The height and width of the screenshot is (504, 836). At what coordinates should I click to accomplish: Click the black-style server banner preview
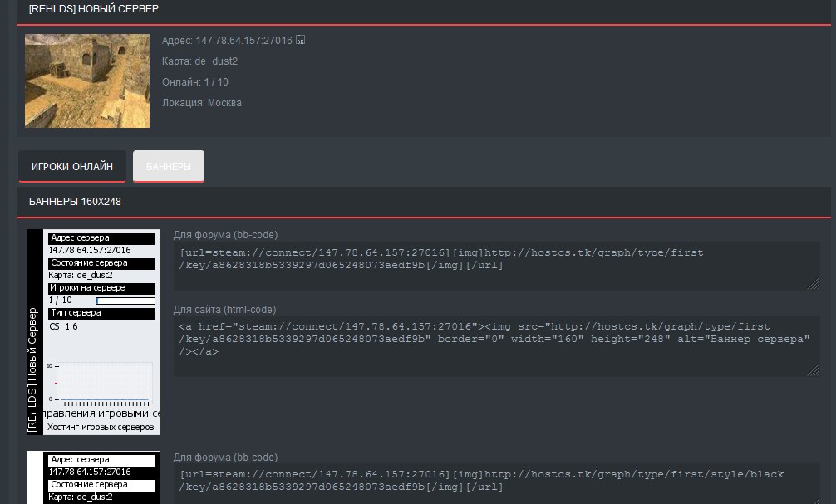pyautogui.click(x=94, y=478)
